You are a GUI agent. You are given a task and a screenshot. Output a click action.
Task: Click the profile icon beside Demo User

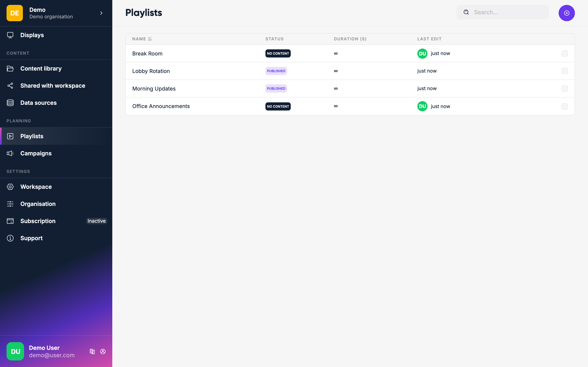click(103, 351)
